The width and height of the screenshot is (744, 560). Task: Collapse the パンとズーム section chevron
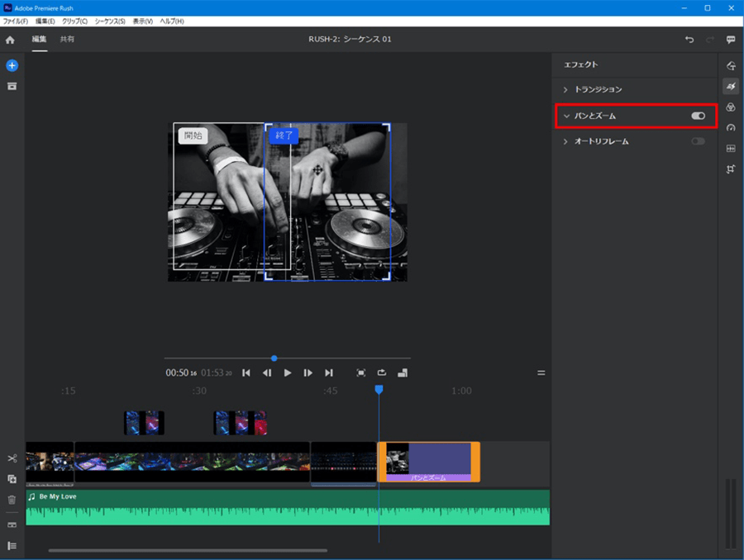[x=565, y=116]
